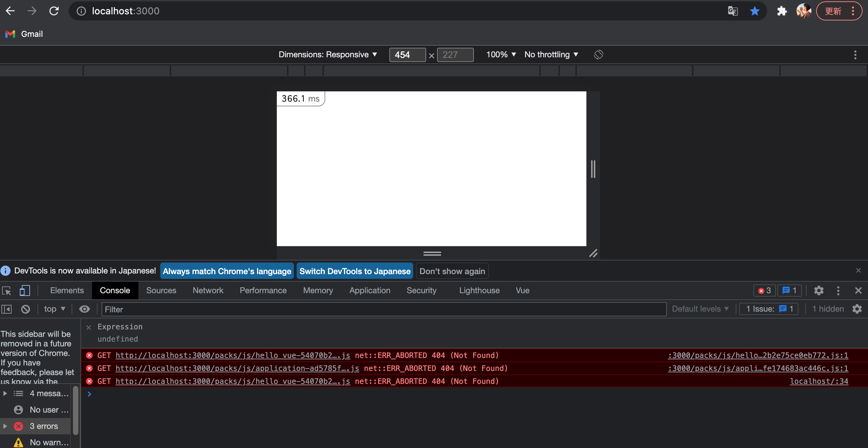Open the 1 Issue button in console toolbar
This screenshot has height=448, width=868.
pyautogui.click(x=769, y=309)
